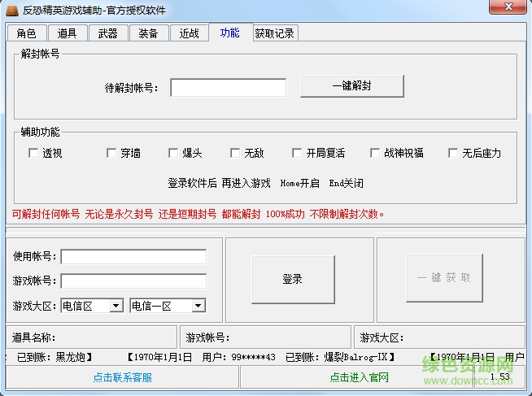Screen dimensions: 532x396
Task: Click the 游戏帐号 input field
Action: [133, 281]
